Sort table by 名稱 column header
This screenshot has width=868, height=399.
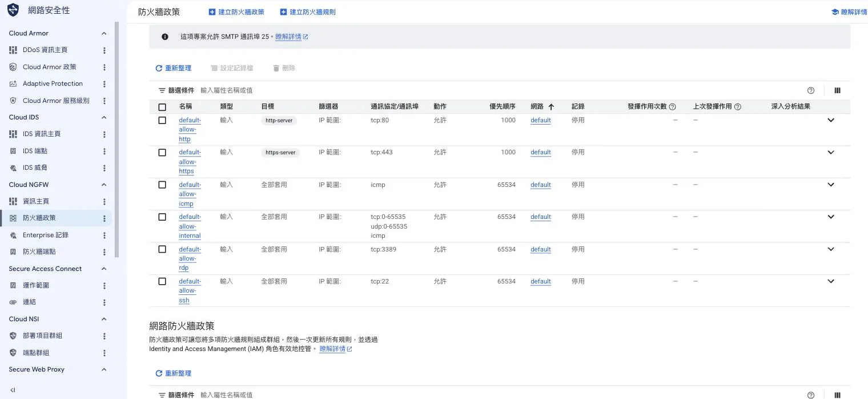[186, 107]
